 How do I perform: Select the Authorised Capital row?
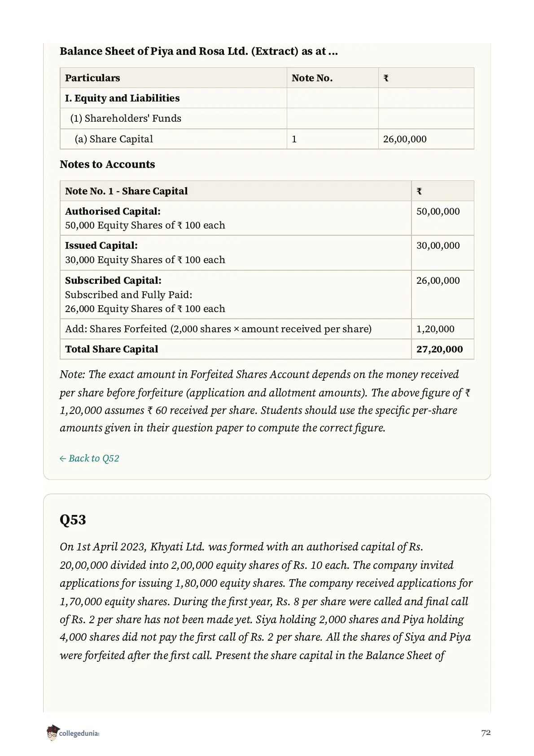pyautogui.click(x=267, y=218)
